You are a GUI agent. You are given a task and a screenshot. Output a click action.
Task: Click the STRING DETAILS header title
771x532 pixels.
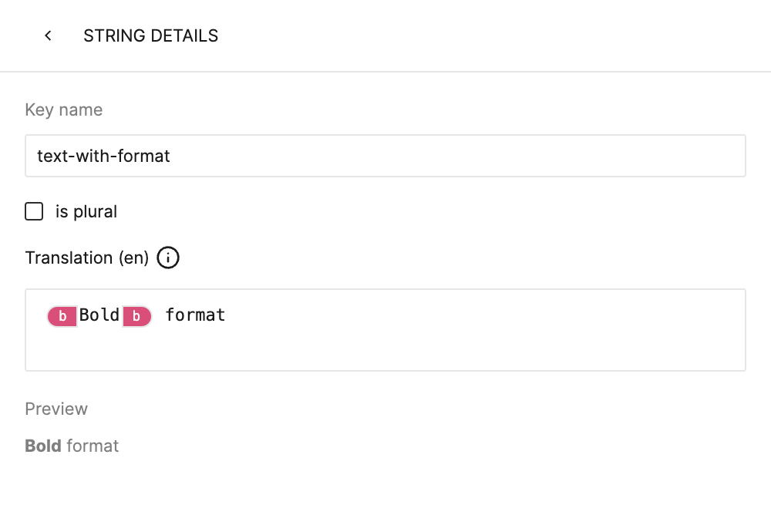[x=150, y=35]
